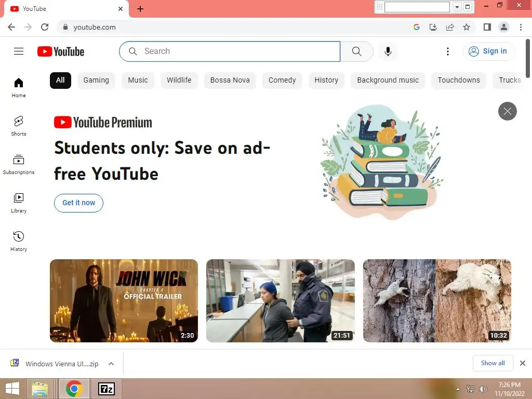Select the Touchdowns filter chip
This screenshot has height=399, width=532.
pos(459,81)
